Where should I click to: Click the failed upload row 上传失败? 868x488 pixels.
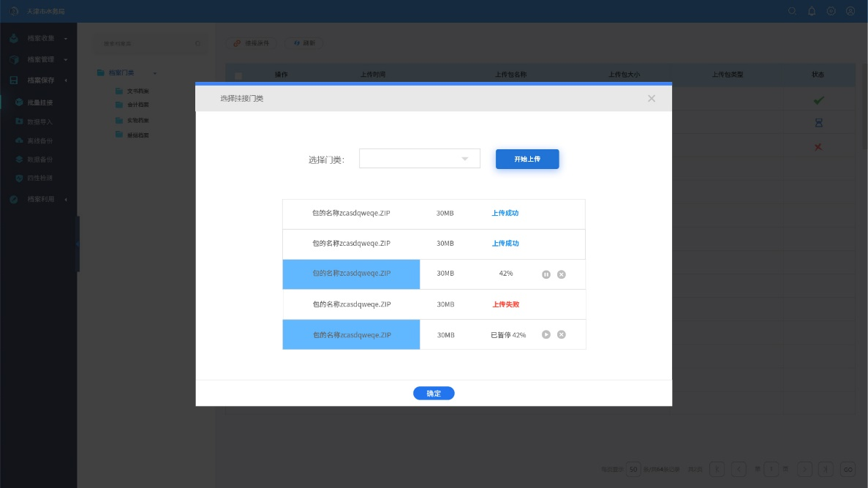point(434,304)
